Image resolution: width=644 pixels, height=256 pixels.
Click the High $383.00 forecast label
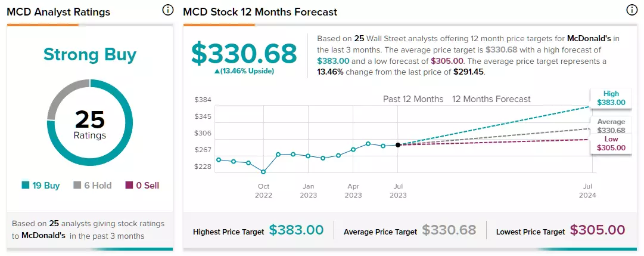click(611, 98)
